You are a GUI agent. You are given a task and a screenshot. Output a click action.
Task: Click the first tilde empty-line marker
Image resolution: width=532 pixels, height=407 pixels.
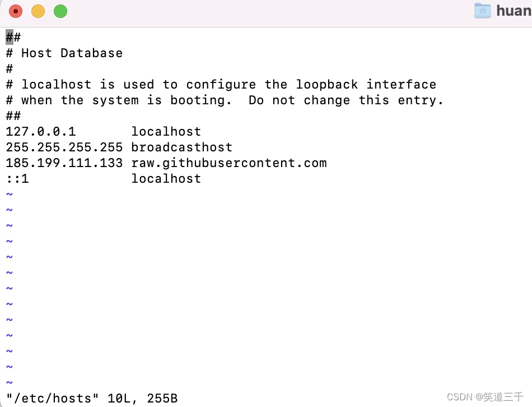(10, 195)
